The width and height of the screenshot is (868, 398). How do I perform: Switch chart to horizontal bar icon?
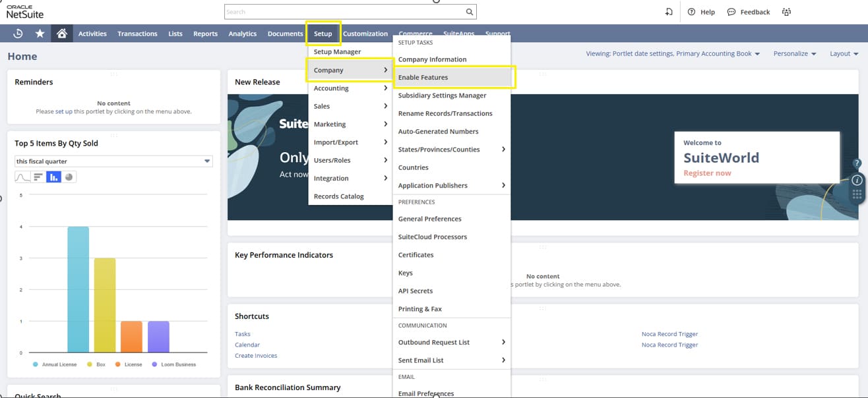click(38, 177)
